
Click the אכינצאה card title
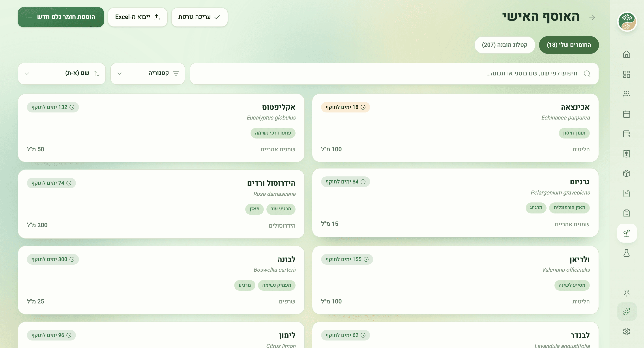click(575, 107)
